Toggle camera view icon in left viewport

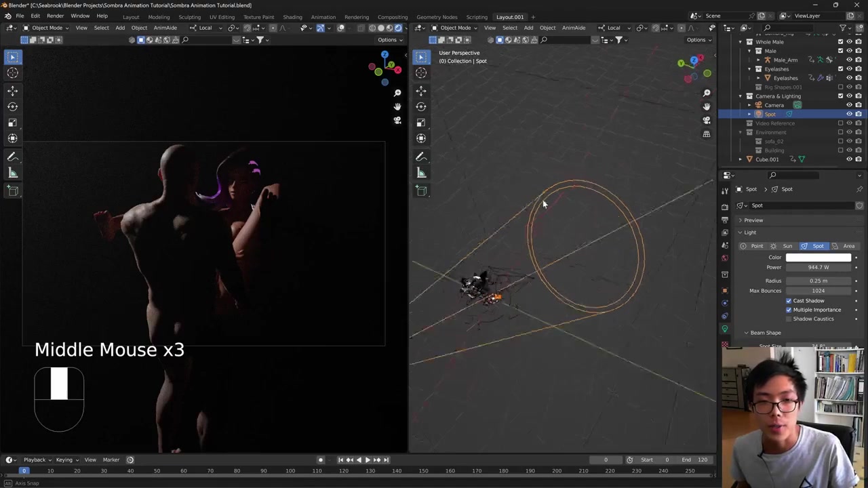(397, 121)
